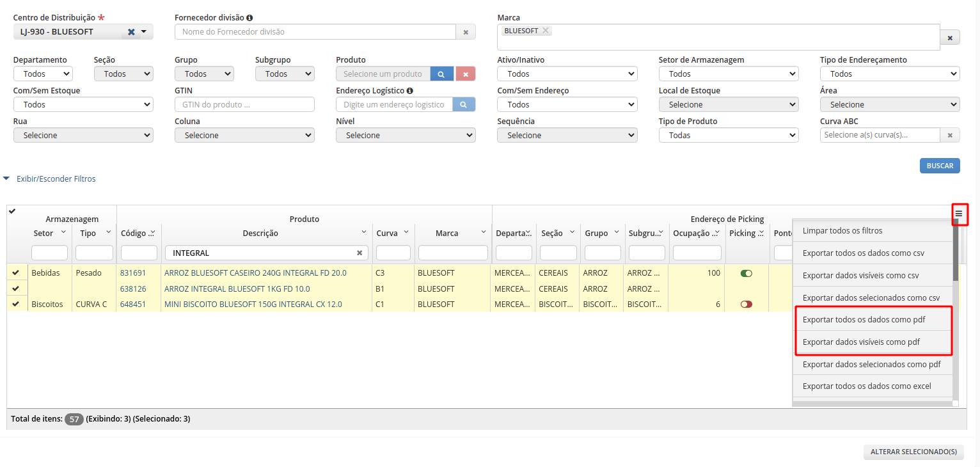Image resolution: width=980 pixels, height=467 pixels.
Task: Clear the Curva ABC selection with the X button
Action: pyautogui.click(x=950, y=135)
